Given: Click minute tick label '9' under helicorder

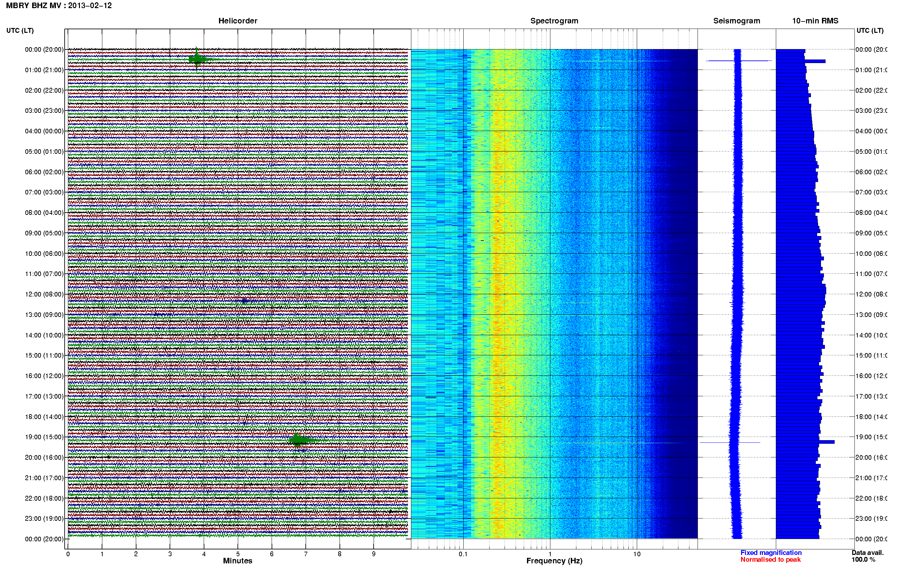Looking at the screenshot, I should (x=374, y=554).
